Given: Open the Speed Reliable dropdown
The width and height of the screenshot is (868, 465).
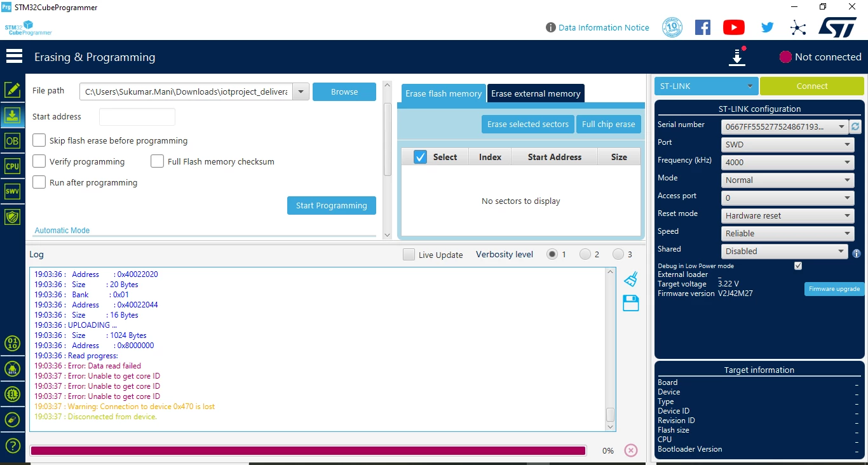Looking at the screenshot, I should (788, 233).
